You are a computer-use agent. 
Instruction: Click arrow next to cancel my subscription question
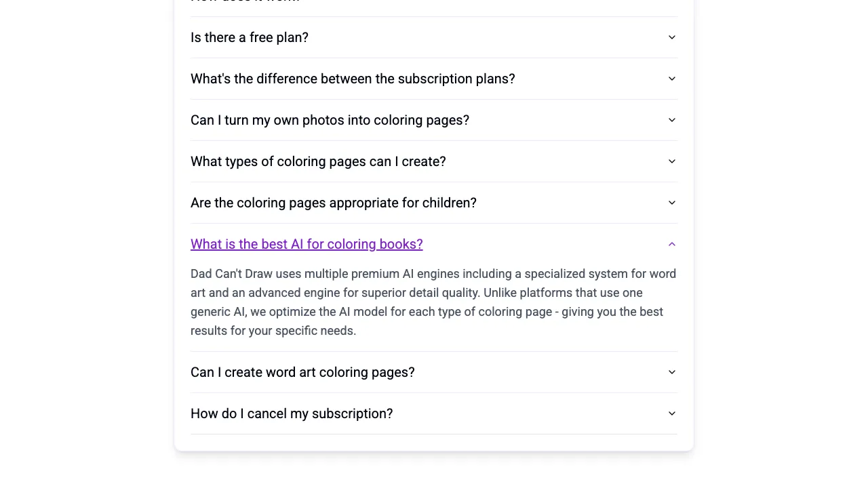click(671, 413)
